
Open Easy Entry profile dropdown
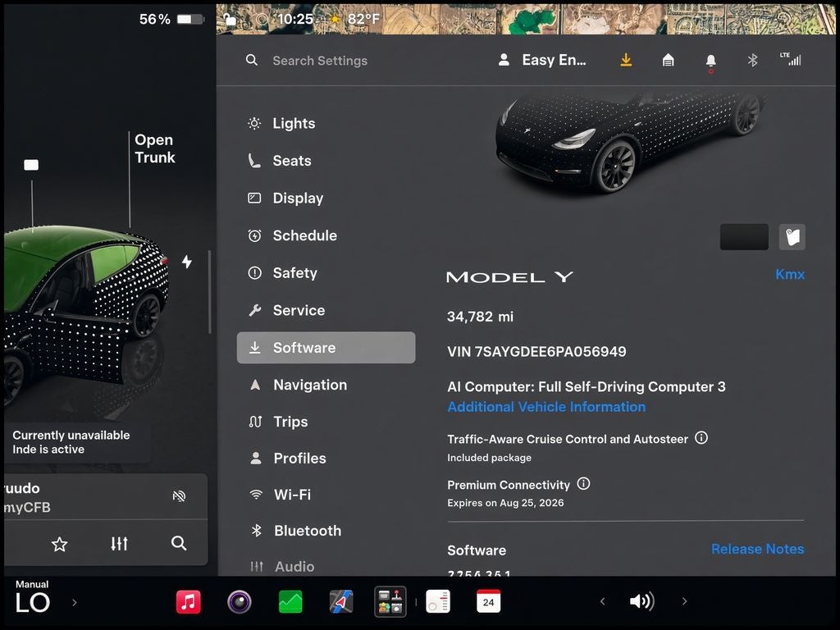tap(542, 60)
